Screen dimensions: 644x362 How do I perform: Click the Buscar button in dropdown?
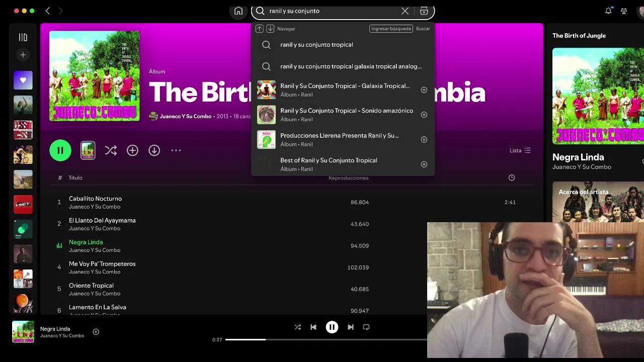click(x=423, y=29)
